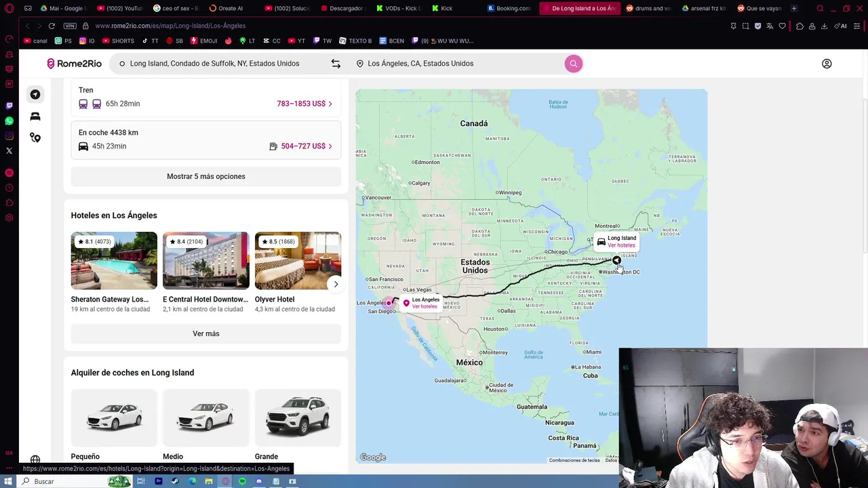868x488 pixels.
Task: Click the pink search button
Action: click(x=573, y=64)
